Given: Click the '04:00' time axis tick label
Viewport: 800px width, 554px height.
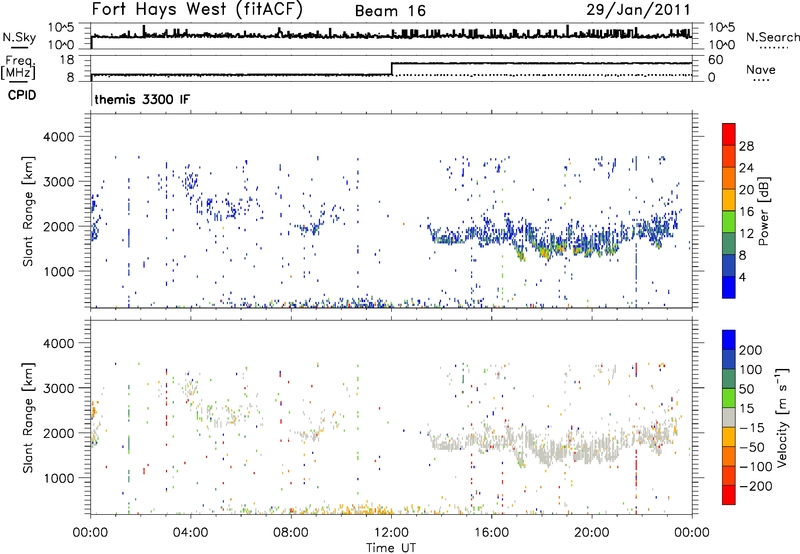Looking at the screenshot, I should coord(191,533).
